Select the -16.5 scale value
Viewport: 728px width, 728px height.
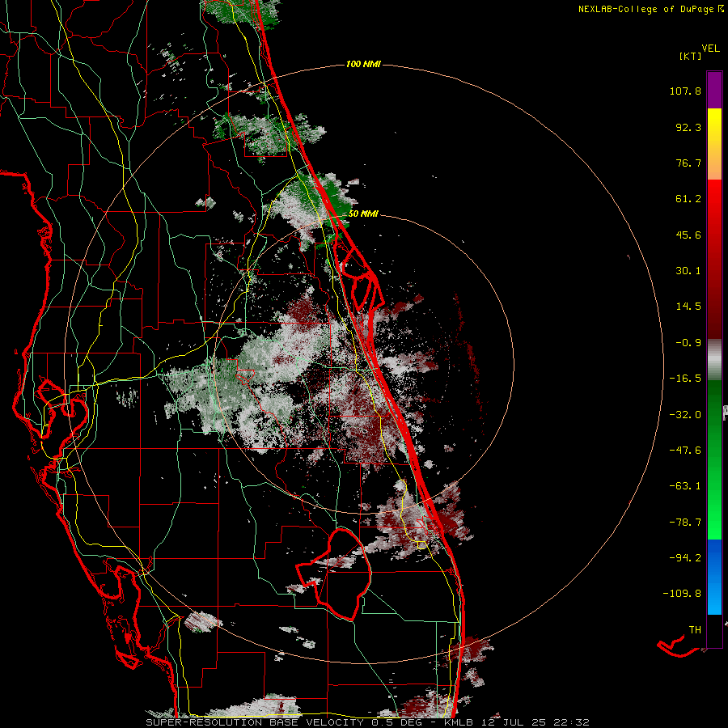click(685, 379)
